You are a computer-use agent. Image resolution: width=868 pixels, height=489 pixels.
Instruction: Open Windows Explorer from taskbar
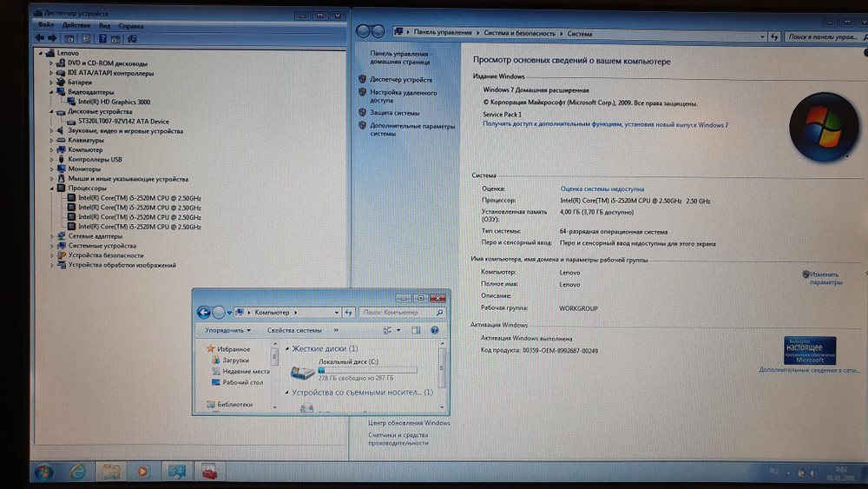[111, 472]
